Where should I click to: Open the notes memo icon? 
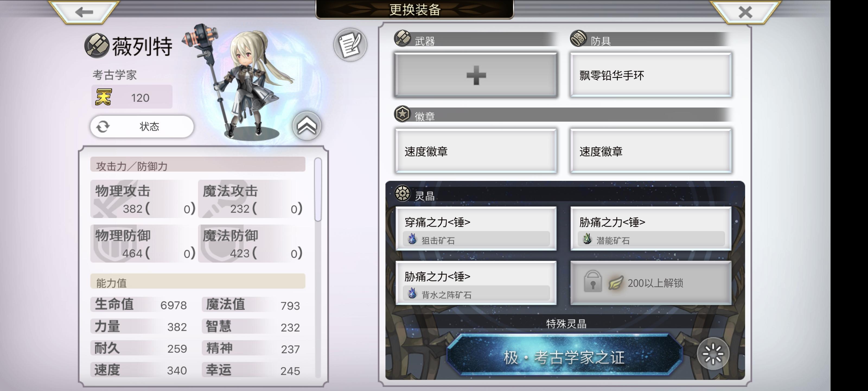[350, 45]
